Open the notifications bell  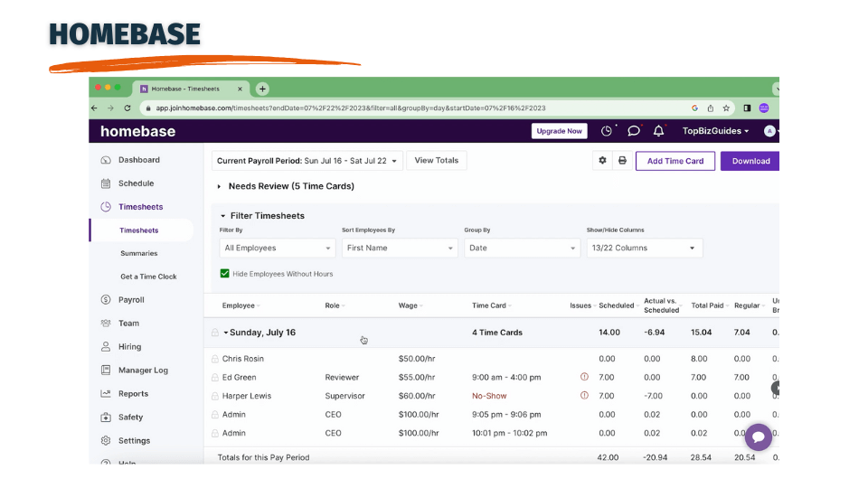pyautogui.click(x=658, y=131)
